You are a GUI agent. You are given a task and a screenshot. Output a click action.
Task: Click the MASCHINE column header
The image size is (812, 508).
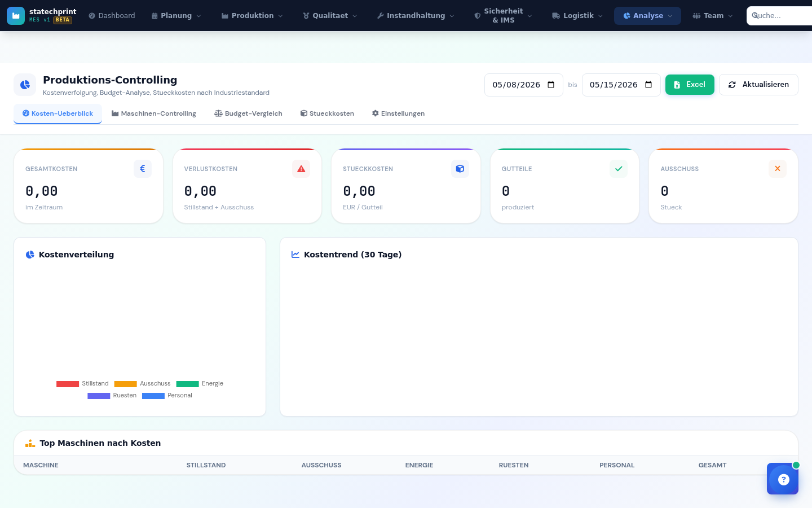point(41,465)
